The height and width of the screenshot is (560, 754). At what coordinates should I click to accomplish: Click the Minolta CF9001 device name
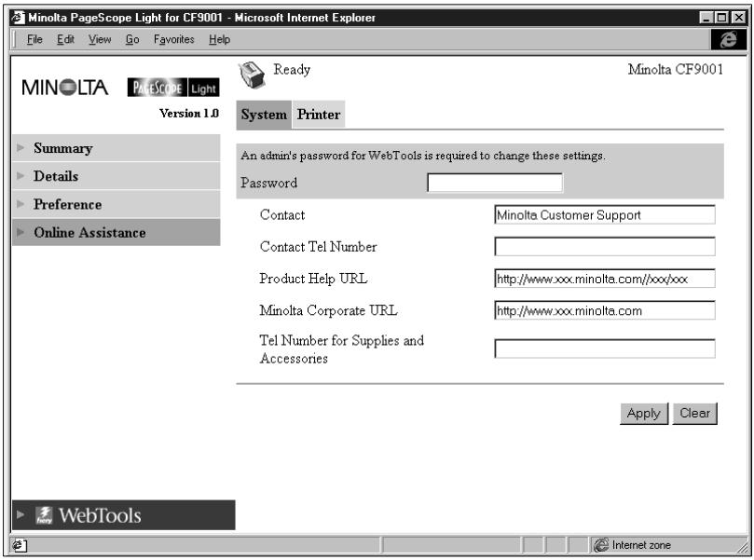click(675, 70)
